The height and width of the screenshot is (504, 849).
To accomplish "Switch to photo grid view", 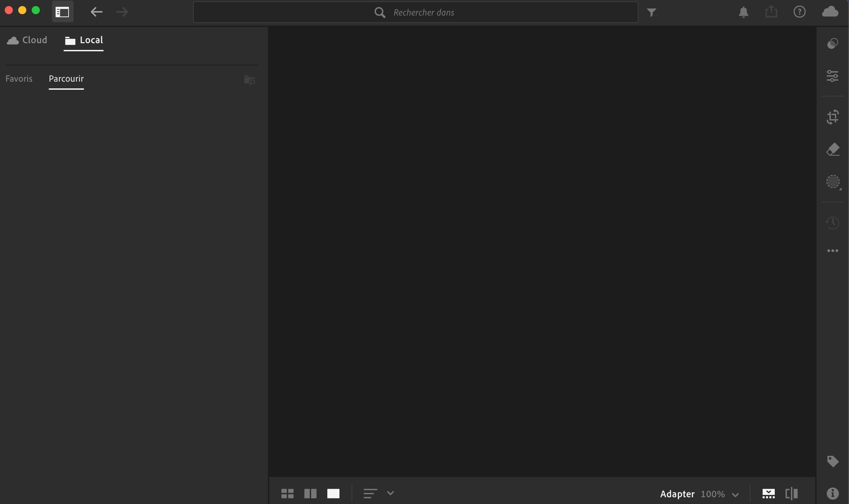I will (287, 494).
